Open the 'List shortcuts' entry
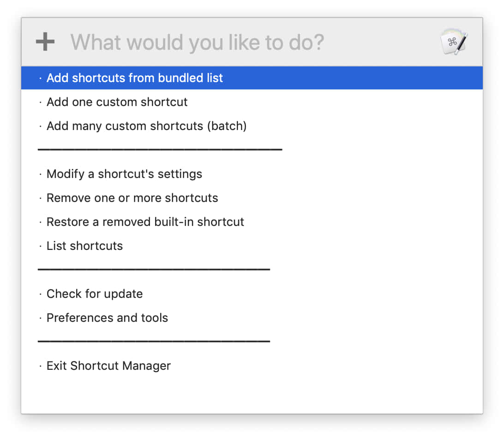Image resolution: width=504 pixels, height=439 pixels. pos(252,246)
